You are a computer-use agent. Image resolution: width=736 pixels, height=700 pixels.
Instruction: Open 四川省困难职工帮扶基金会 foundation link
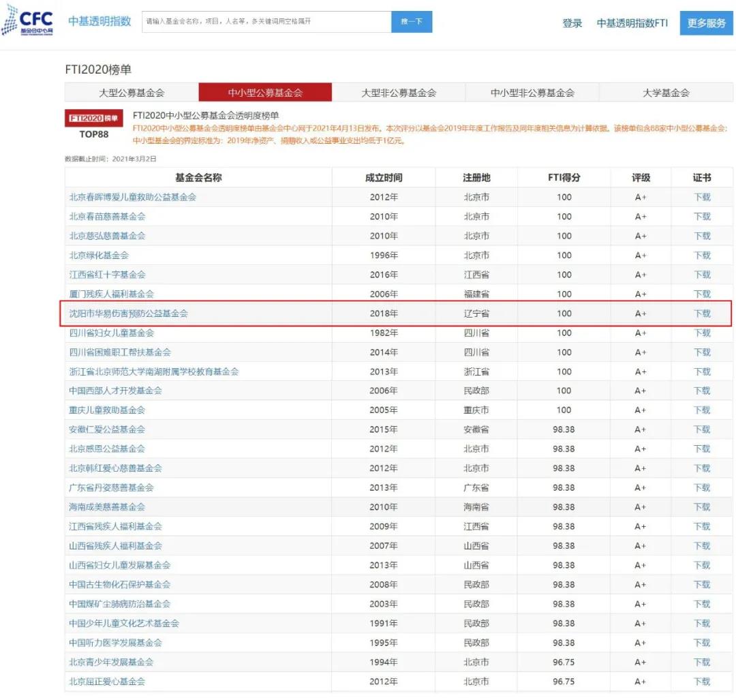click(x=120, y=352)
